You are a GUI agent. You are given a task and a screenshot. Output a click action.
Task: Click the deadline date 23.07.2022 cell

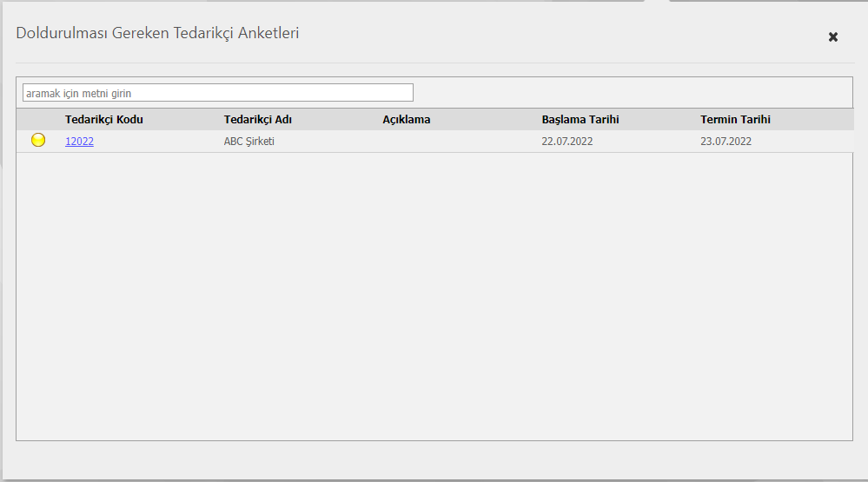(x=726, y=142)
